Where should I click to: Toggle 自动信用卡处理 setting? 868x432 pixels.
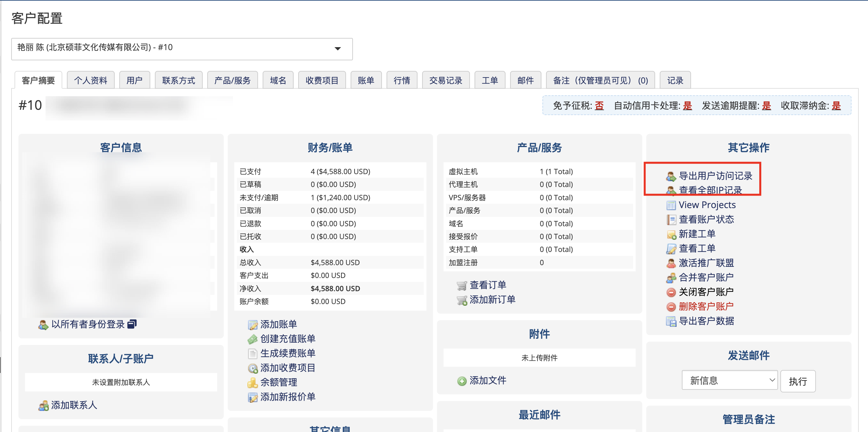[x=687, y=106]
